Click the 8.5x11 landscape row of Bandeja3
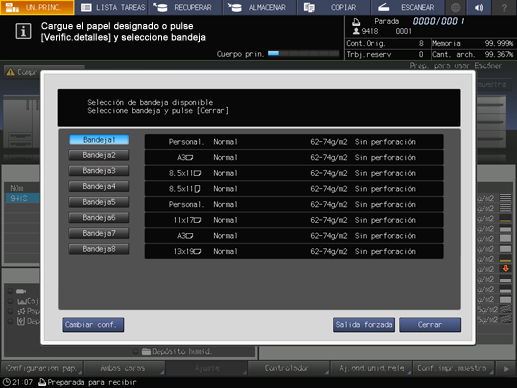The width and height of the screenshot is (517, 388). (x=294, y=173)
